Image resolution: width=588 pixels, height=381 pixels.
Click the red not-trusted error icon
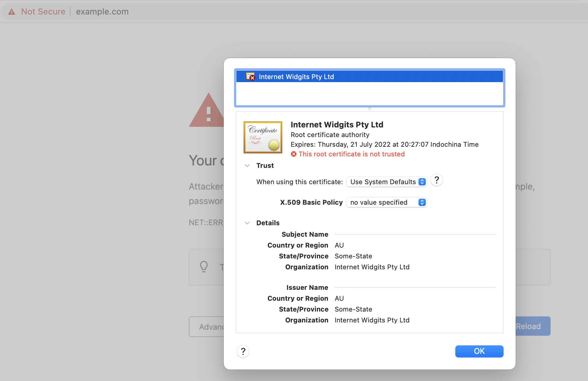coord(294,154)
